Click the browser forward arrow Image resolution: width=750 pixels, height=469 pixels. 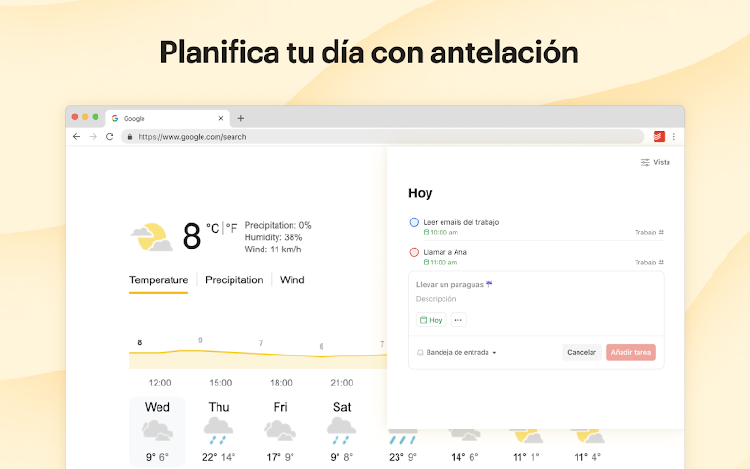(93, 137)
